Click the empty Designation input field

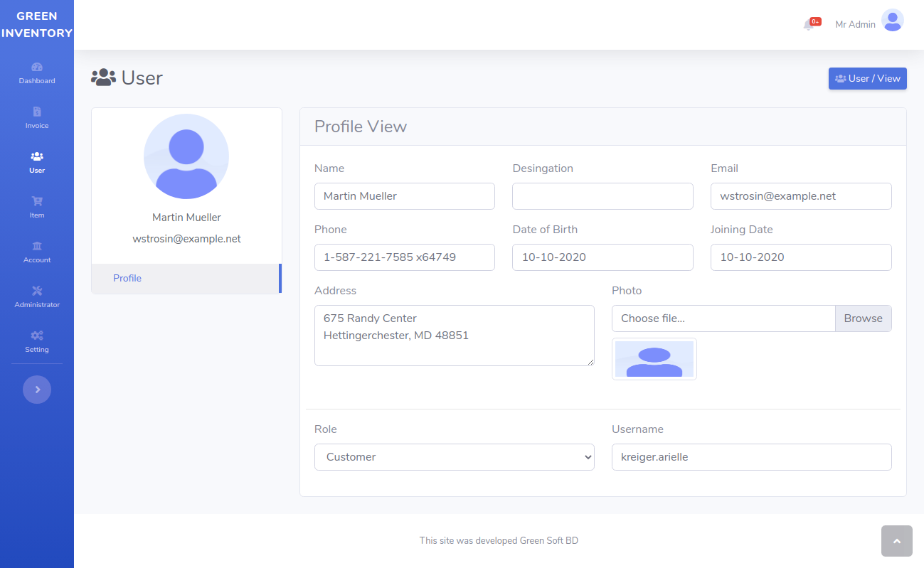click(602, 196)
